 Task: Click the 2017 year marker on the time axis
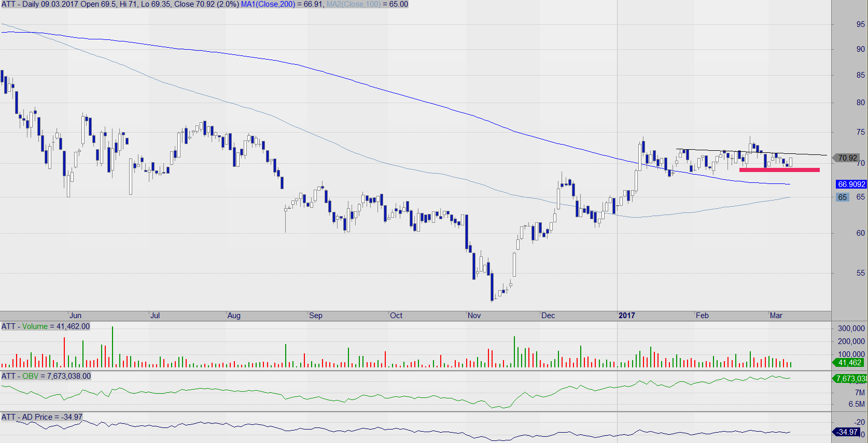click(626, 316)
